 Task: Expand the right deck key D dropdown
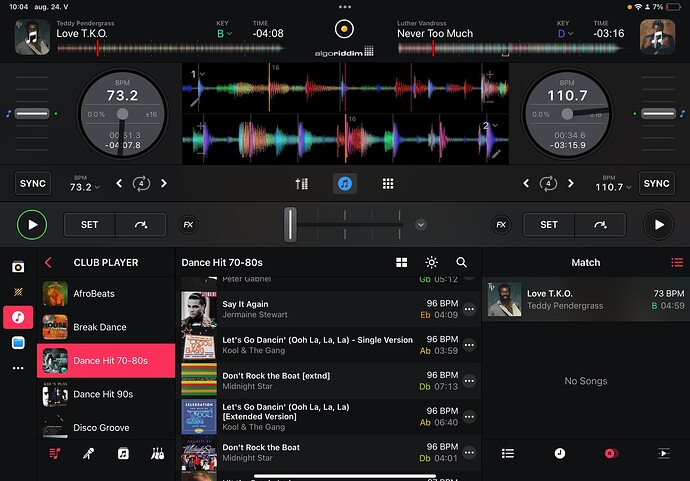(x=565, y=33)
